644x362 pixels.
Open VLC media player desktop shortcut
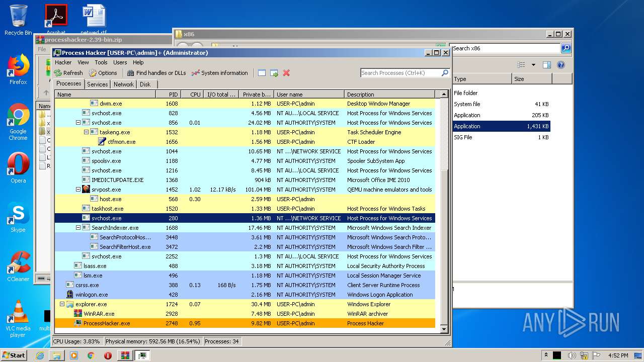coord(18,319)
